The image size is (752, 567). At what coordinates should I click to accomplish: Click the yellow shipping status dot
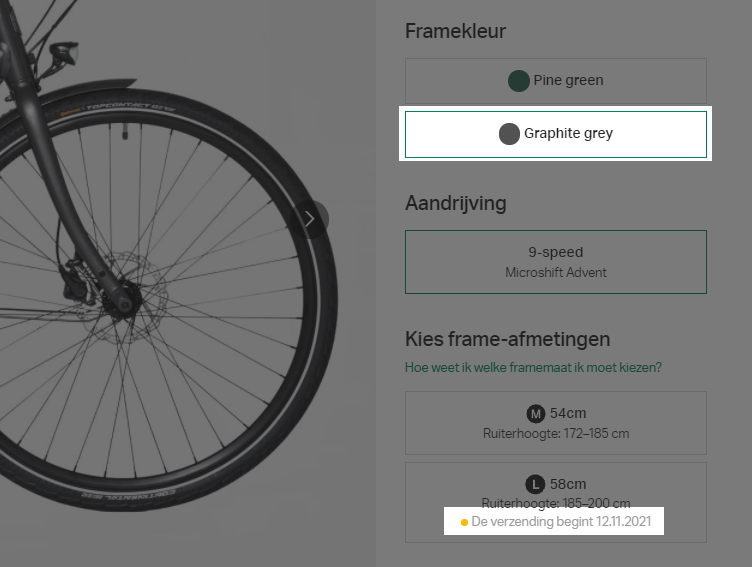[464, 522]
